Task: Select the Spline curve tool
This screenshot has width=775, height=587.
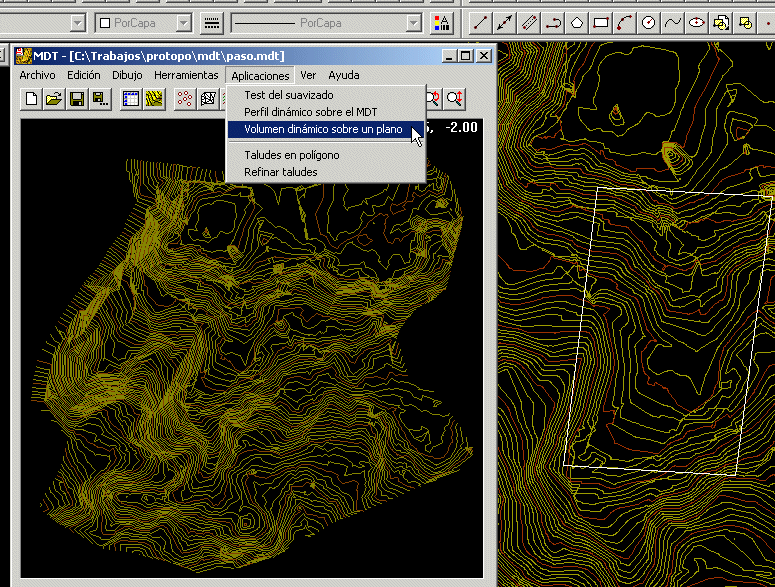Action: (673, 23)
